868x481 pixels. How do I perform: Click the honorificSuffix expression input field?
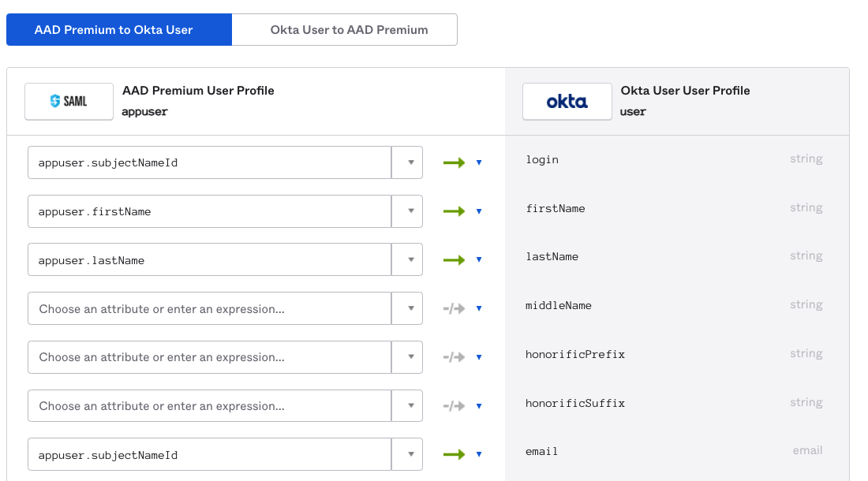[x=209, y=406]
